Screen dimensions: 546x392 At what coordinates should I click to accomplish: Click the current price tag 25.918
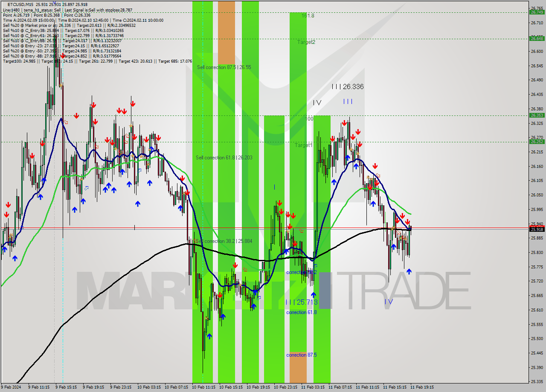[537, 229]
